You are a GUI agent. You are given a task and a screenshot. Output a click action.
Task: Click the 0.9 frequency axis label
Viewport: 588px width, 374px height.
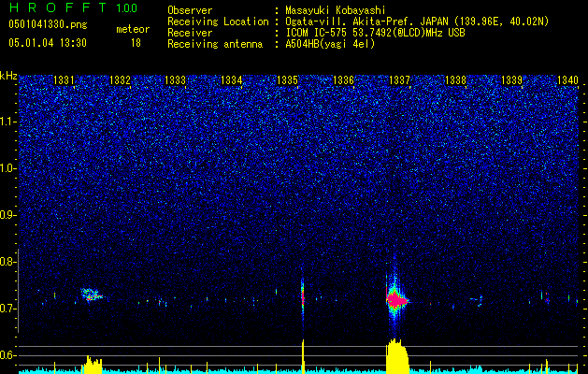pyautogui.click(x=7, y=215)
